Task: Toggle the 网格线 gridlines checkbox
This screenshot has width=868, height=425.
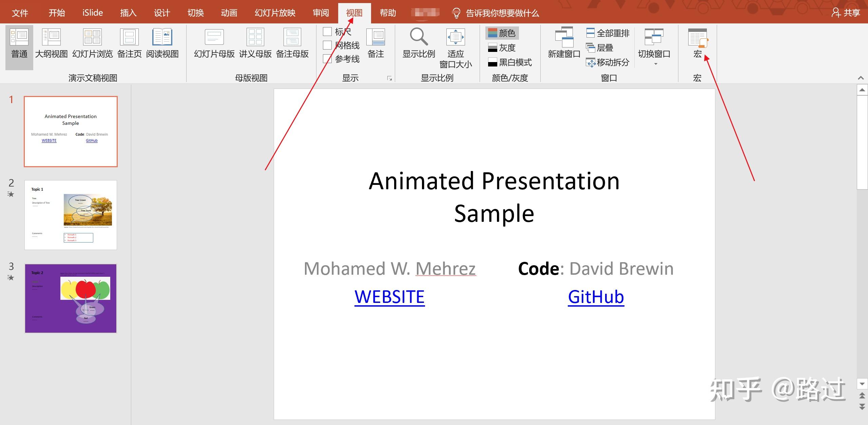Action: (x=327, y=45)
